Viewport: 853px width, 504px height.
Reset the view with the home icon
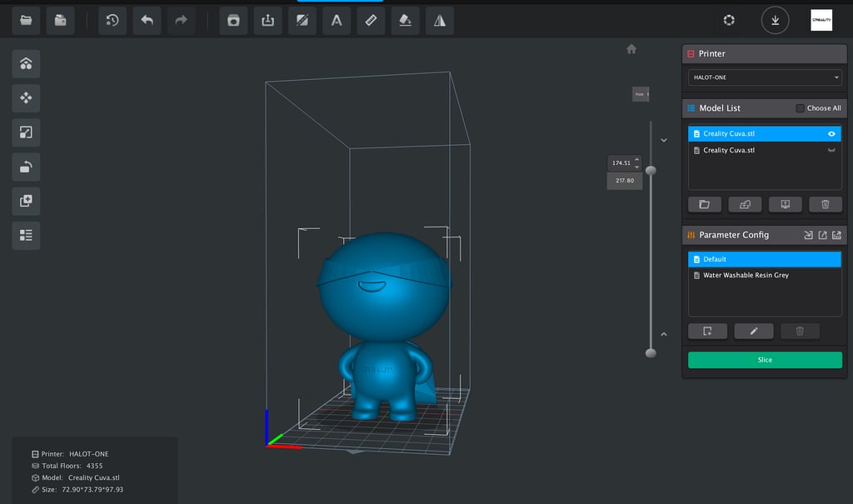(631, 49)
